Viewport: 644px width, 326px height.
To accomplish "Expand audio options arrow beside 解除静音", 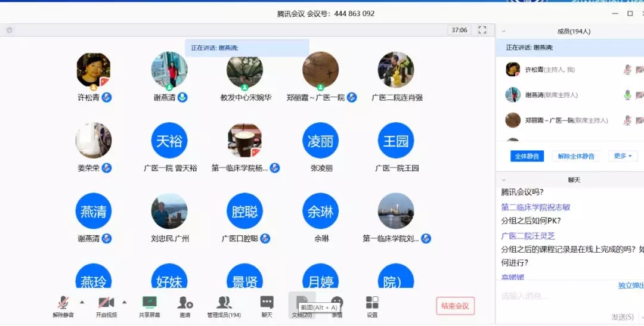I will (82, 302).
